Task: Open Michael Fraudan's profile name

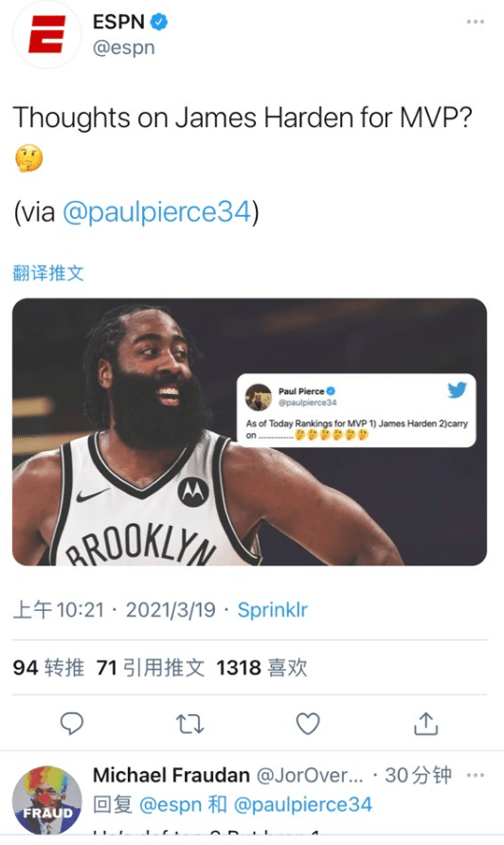Action: 171,776
